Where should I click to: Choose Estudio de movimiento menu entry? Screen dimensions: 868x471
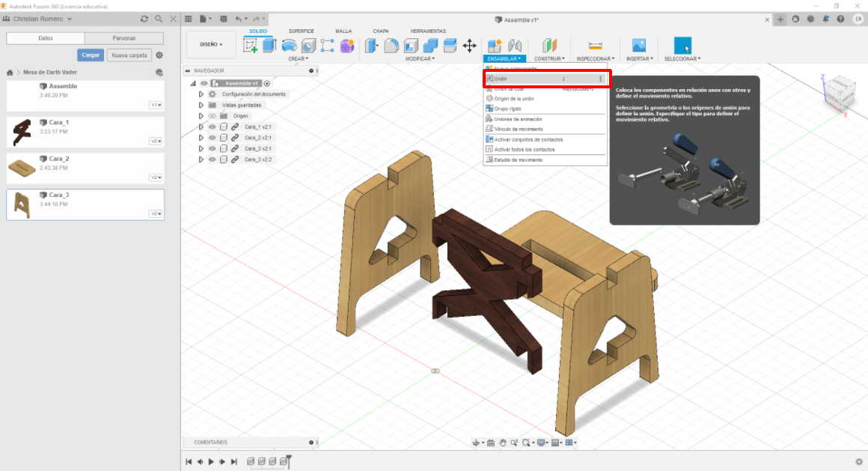coord(545,160)
